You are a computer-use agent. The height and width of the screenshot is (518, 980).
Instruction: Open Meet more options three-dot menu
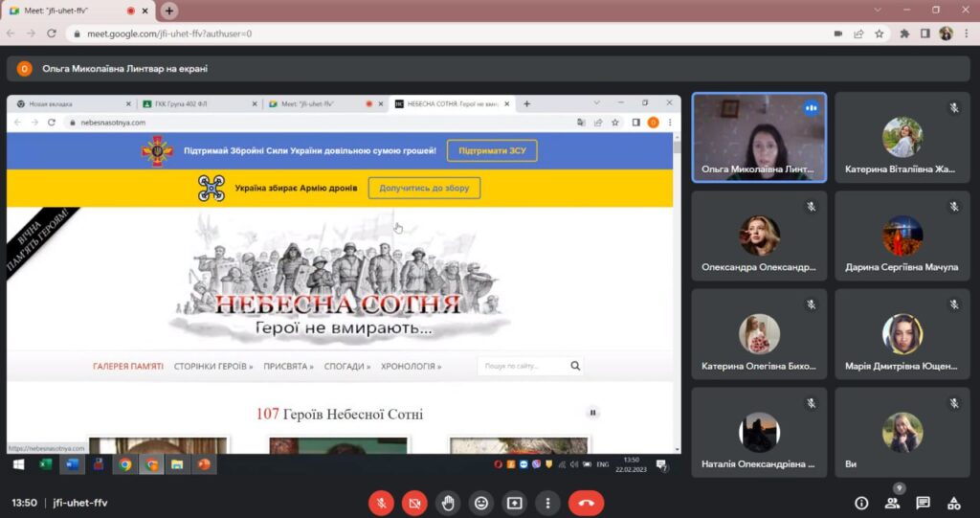(547, 503)
